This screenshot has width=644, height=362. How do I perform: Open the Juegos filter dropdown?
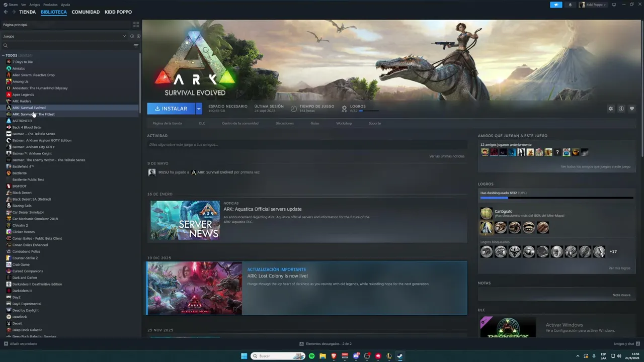pos(64,36)
